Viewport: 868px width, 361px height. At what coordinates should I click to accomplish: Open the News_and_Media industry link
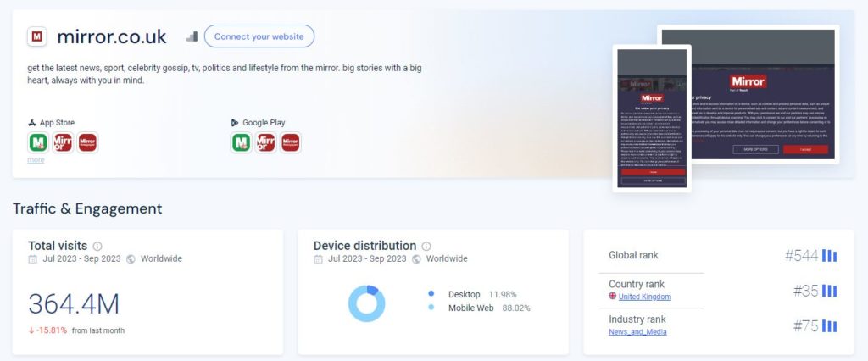637,332
